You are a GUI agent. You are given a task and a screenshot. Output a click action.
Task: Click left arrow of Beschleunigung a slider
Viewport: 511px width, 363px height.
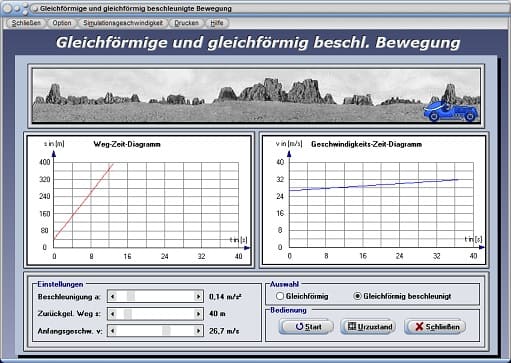[113, 296]
